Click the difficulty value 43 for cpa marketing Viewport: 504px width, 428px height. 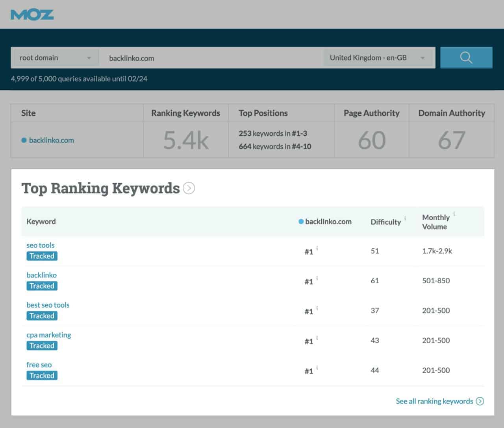coord(375,340)
